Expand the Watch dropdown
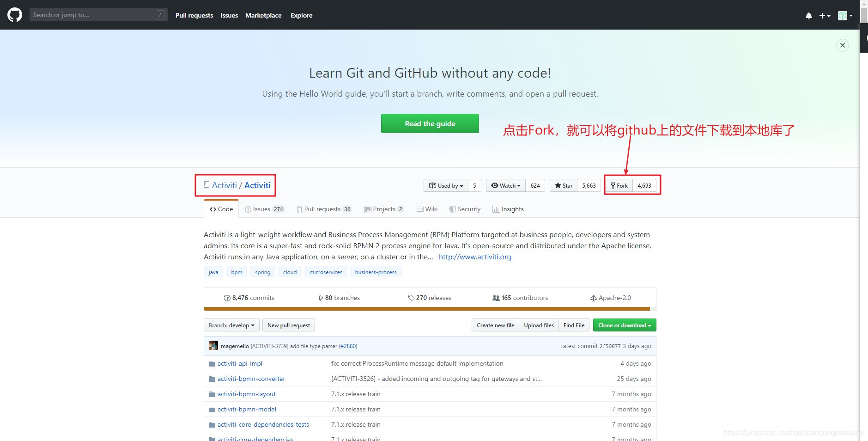Screen dimensions: 868x441 pos(506,185)
